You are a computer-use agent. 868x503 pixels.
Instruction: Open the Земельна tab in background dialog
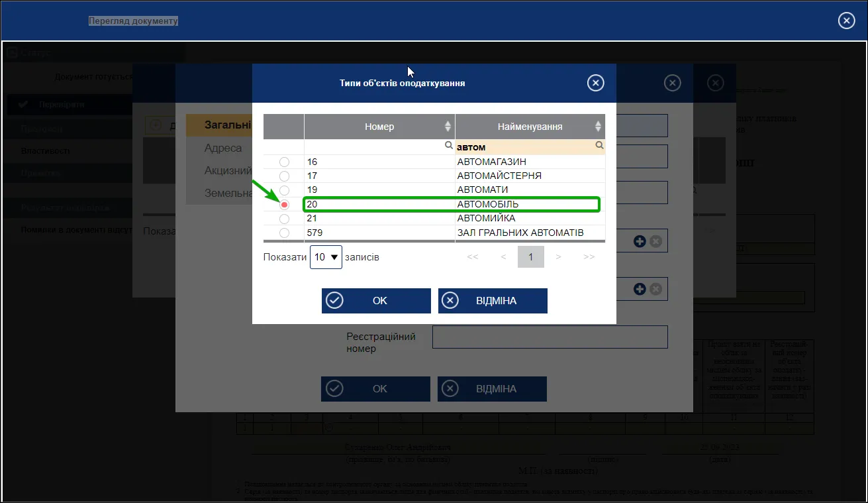coord(220,193)
